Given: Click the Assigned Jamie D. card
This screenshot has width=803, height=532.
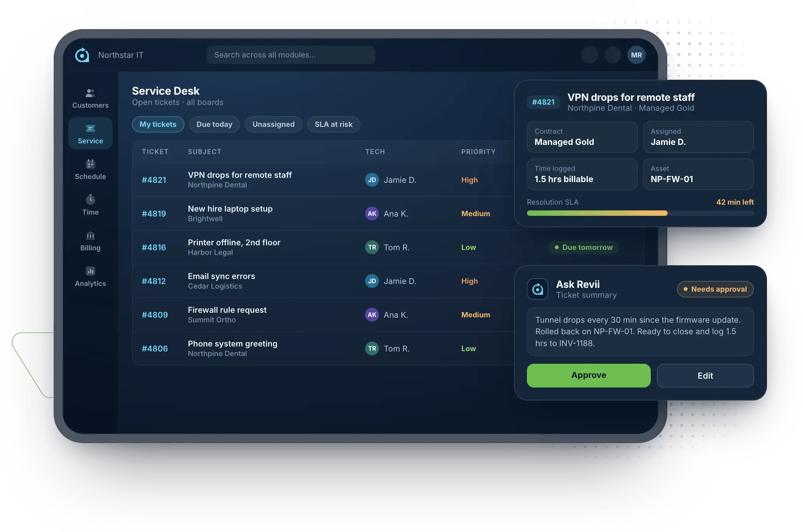Looking at the screenshot, I should (x=698, y=137).
